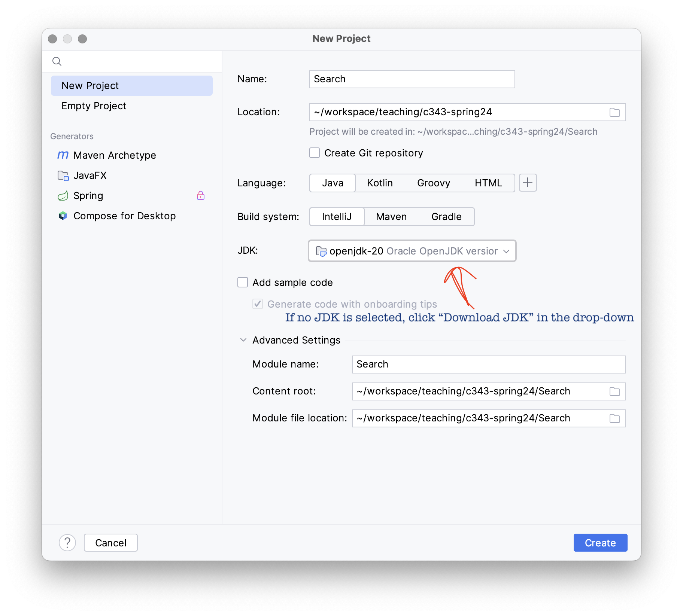Image resolution: width=683 pixels, height=616 pixels.
Task: Click the search magnifier icon in sidebar
Action: click(x=57, y=61)
